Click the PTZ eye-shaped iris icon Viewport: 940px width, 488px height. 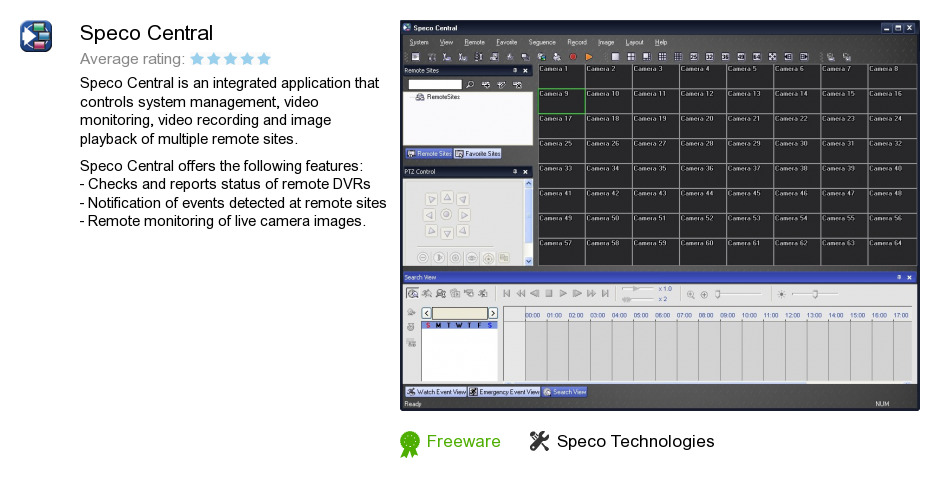pos(472,258)
